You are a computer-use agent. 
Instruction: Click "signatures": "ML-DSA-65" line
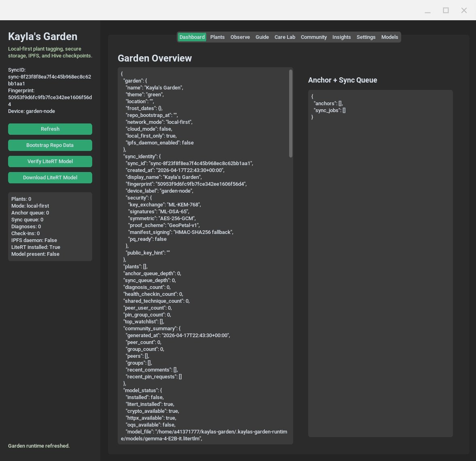(159, 212)
